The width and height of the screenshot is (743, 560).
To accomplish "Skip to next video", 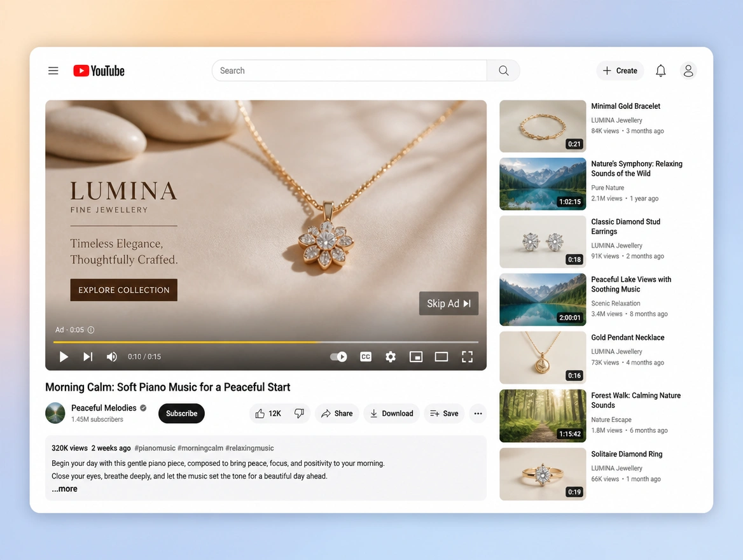I will (x=88, y=356).
